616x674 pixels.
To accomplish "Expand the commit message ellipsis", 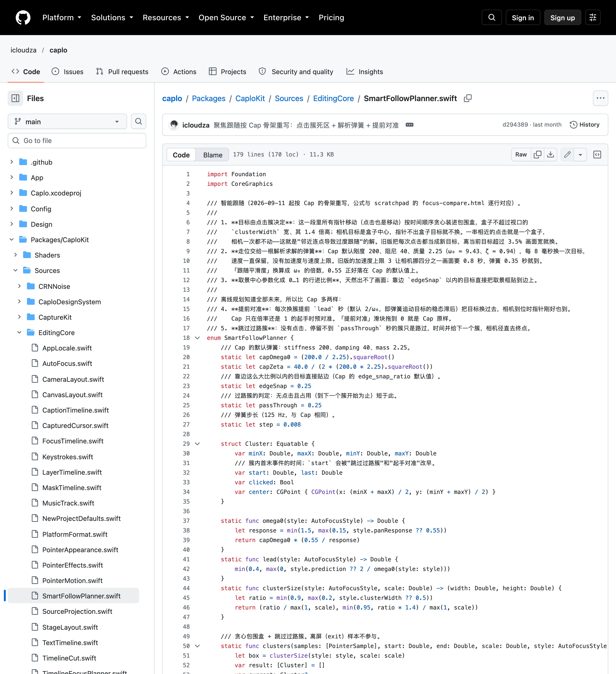I will coord(409,125).
